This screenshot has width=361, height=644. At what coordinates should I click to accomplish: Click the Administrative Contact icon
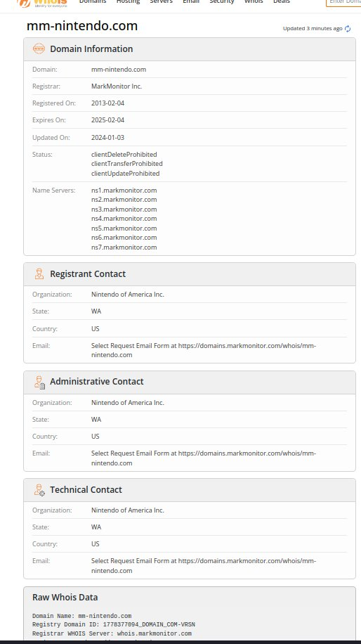[x=39, y=382]
